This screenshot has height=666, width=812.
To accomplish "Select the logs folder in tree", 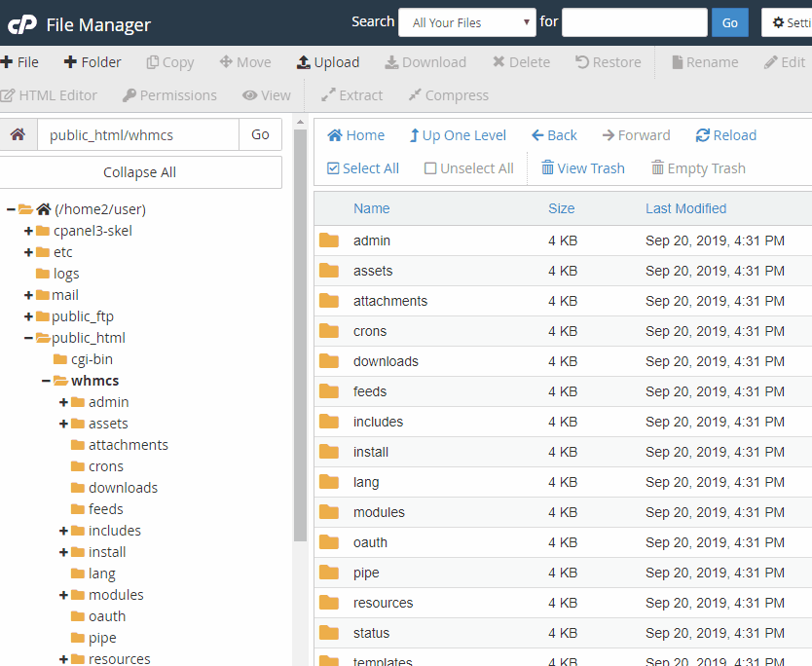I will click(57, 274).
